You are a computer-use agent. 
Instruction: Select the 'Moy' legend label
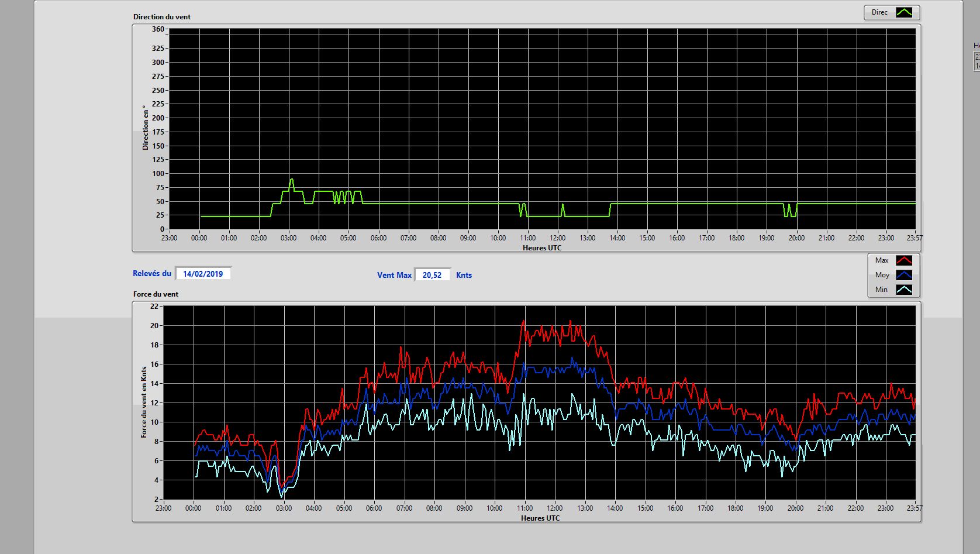tap(882, 275)
